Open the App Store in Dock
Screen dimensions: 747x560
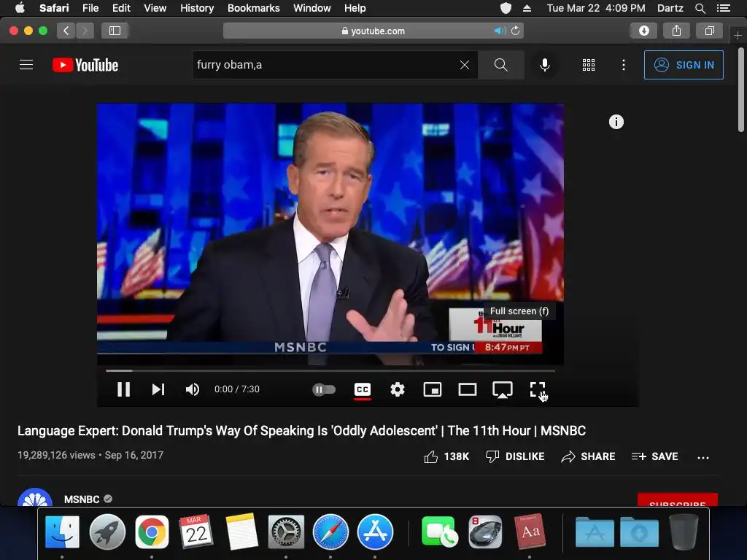click(x=375, y=532)
